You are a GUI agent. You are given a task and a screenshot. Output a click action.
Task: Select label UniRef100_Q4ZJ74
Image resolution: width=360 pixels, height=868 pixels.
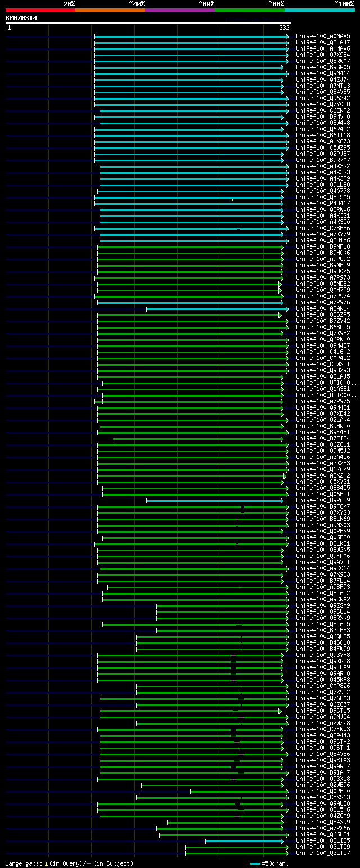click(323, 79)
